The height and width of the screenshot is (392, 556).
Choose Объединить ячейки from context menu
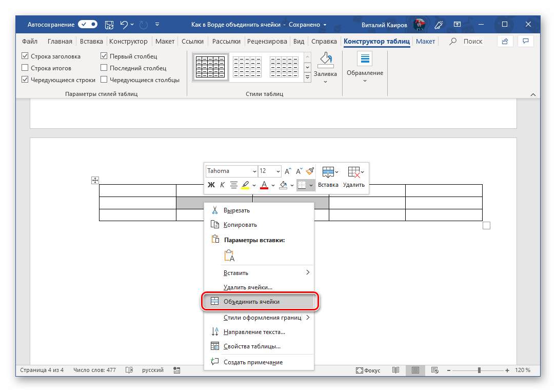tap(259, 302)
